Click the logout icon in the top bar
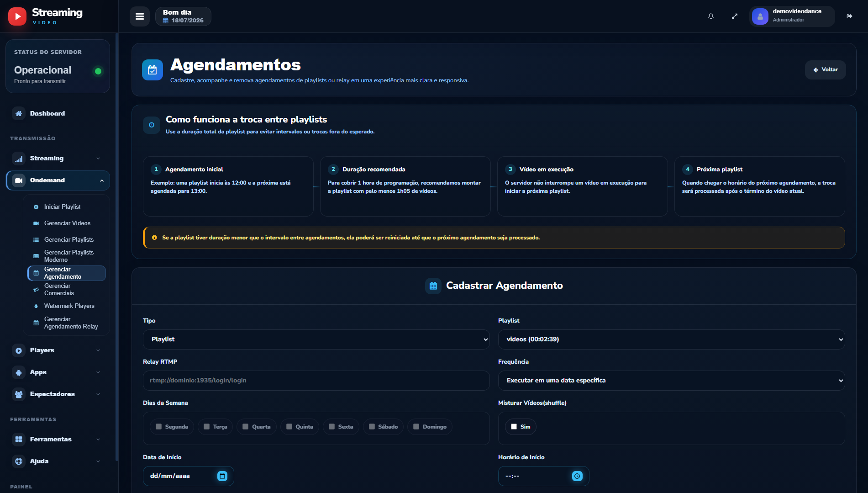The image size is (868, 493). click(x=849, y=16)
